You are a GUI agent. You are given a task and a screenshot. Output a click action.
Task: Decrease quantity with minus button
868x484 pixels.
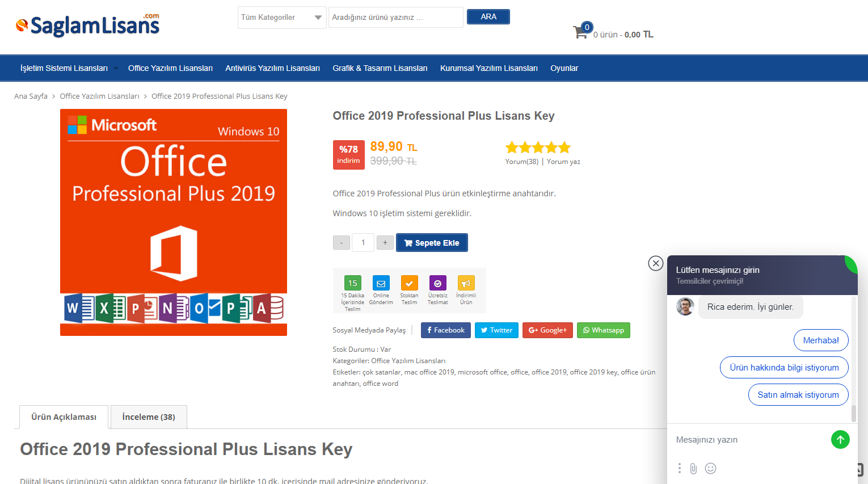point(342,243)
